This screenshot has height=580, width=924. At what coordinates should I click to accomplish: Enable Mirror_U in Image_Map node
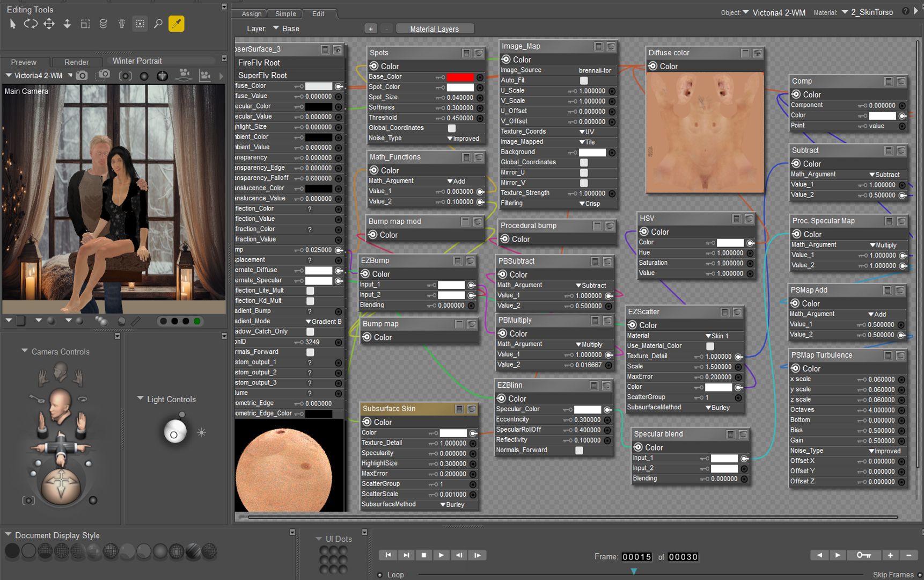tap(584, 173)
